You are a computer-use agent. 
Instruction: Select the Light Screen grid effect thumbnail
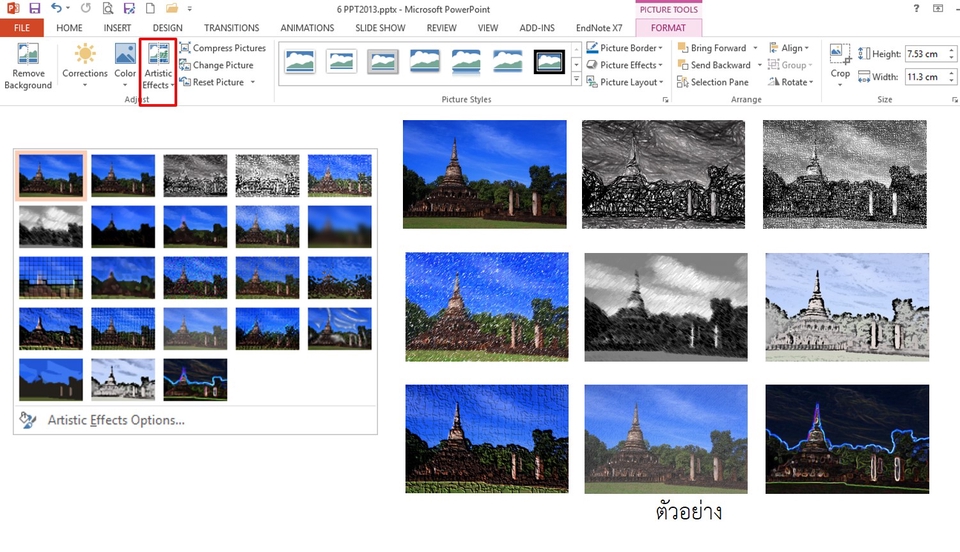pos(51,277)
